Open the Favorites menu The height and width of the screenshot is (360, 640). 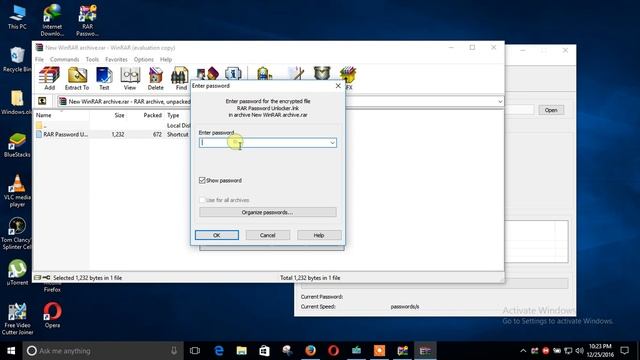(x=116, y=60)
